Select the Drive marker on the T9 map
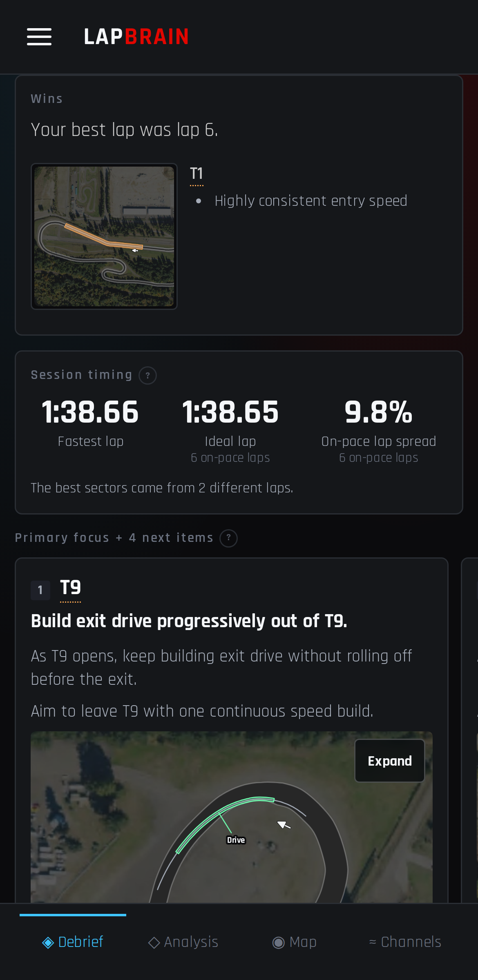 pyautogui.click(x=236, y=840)
